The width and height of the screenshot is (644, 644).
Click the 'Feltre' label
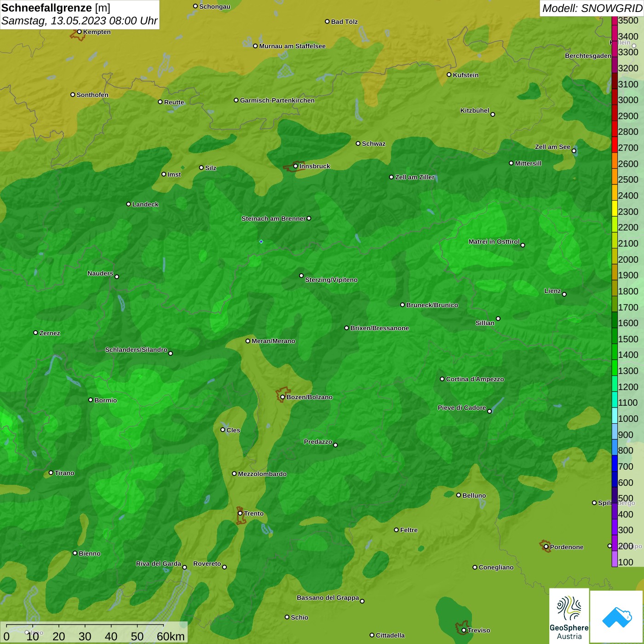[409, 530]
